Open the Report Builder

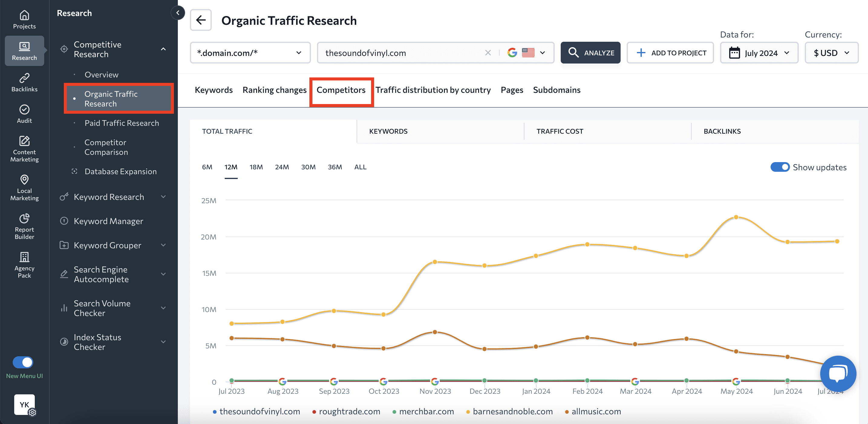pyautogui.click(x=24, y=227)
